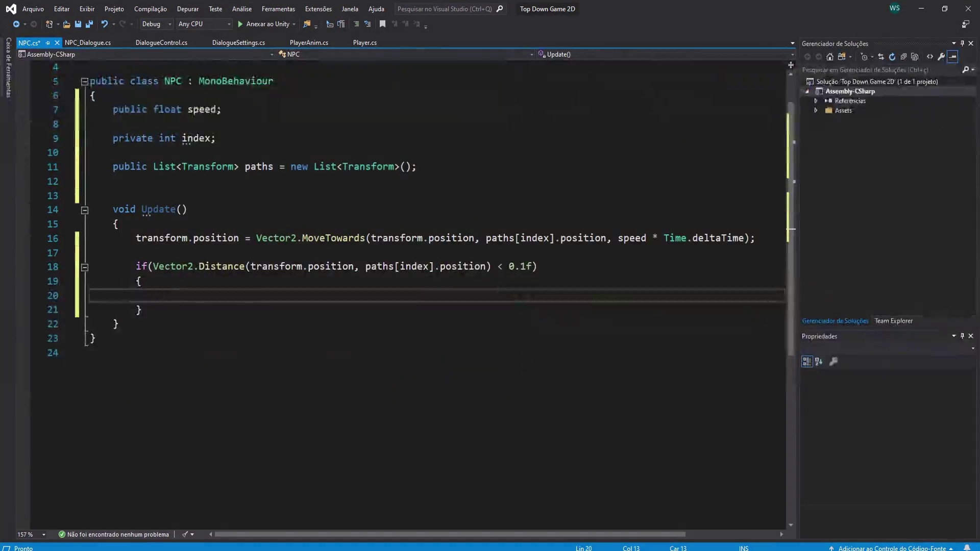Click the Save All toolbar icon
Screen dimensions: 980x551
(89, 24)
